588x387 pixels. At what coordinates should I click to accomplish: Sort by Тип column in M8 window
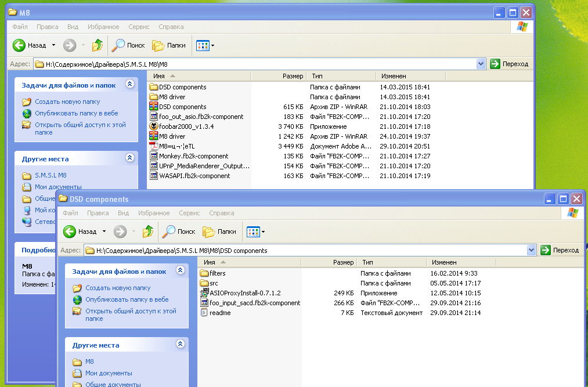tap(341, 76)
